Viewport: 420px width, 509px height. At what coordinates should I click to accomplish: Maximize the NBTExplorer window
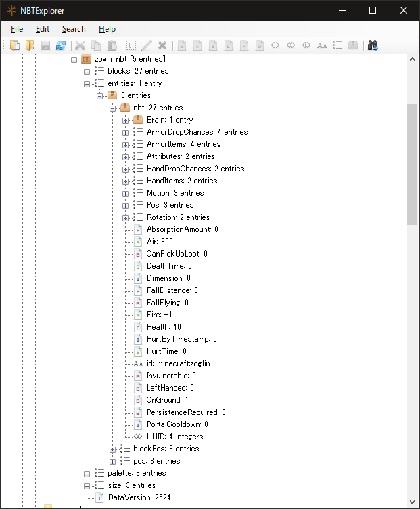373,10
